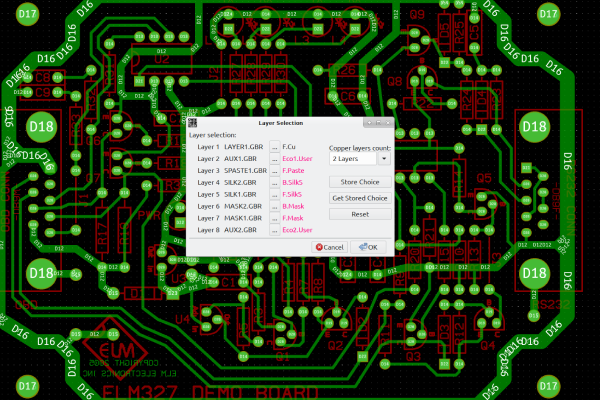Select the AUX1.GBR file name
The height and width of the screenshot is (400, 600).
[240, 158]
